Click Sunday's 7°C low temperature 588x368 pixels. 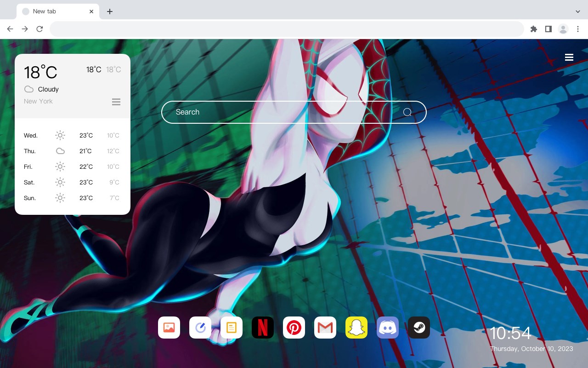tap(114, 198)
